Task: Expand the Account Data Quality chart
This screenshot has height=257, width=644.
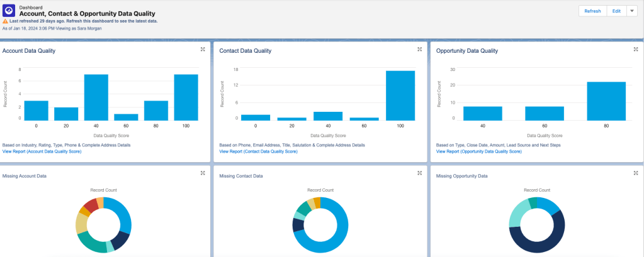Action: tap(203, 49)
